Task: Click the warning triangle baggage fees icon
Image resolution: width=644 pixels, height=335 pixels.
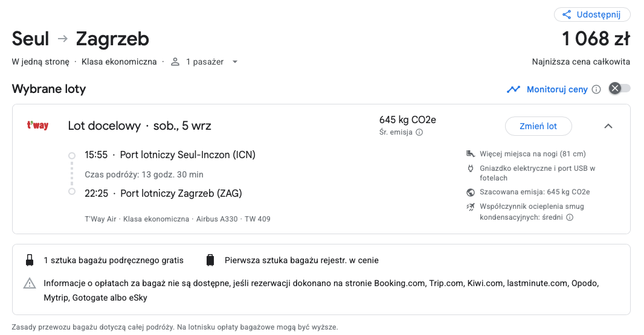Action: (30, 283)
